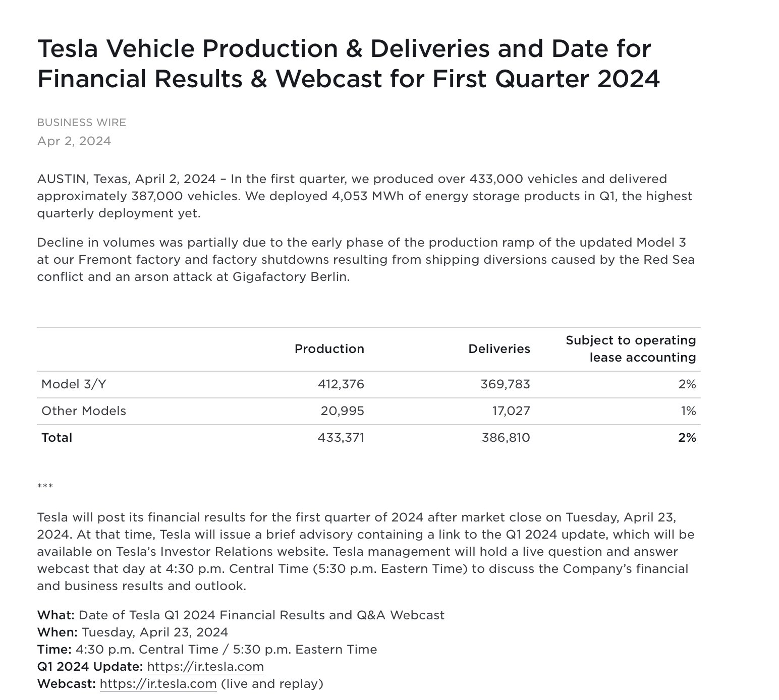
Task: Click the Other Models deliveries value 17,027
Action: 511,411
